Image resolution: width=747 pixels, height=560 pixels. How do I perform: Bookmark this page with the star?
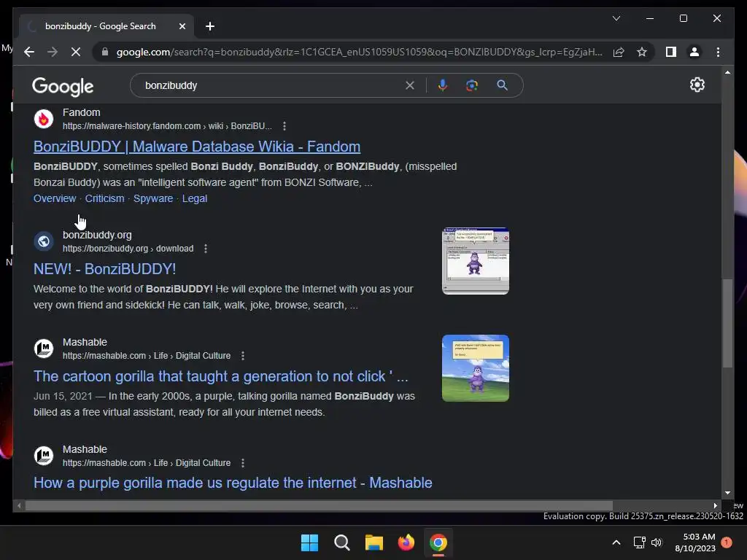(x=642, y=52)
